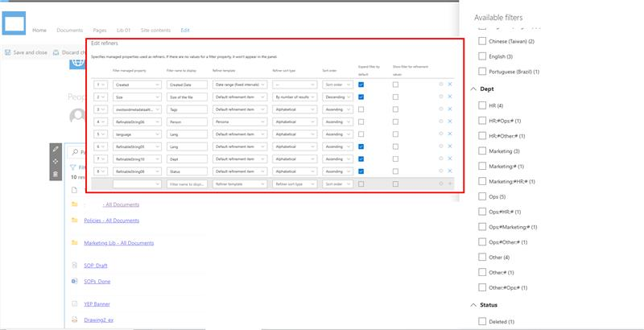Tick the Marketing (3) filter checkbox
Screen dimensions: 644x330
click(x=482, y=151)
